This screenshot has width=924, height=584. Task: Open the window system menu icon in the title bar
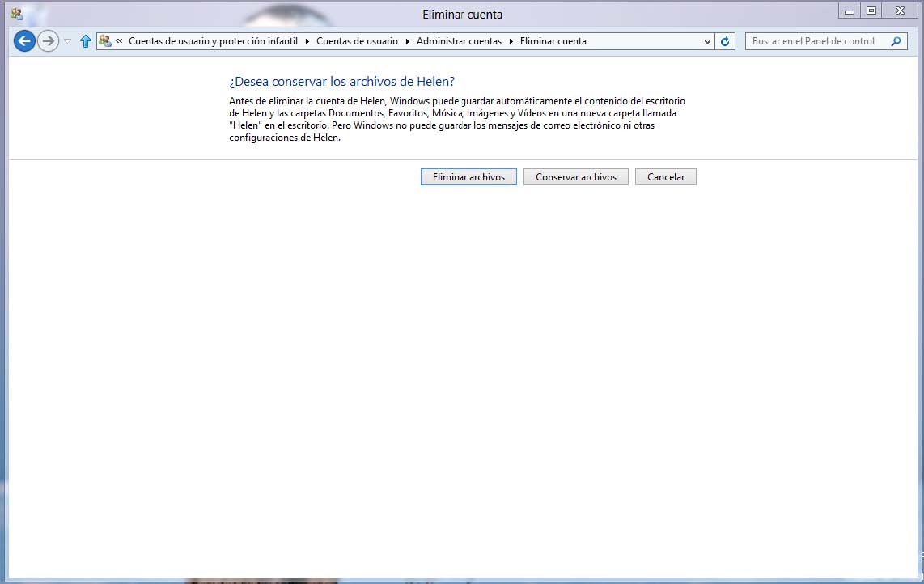16,13
